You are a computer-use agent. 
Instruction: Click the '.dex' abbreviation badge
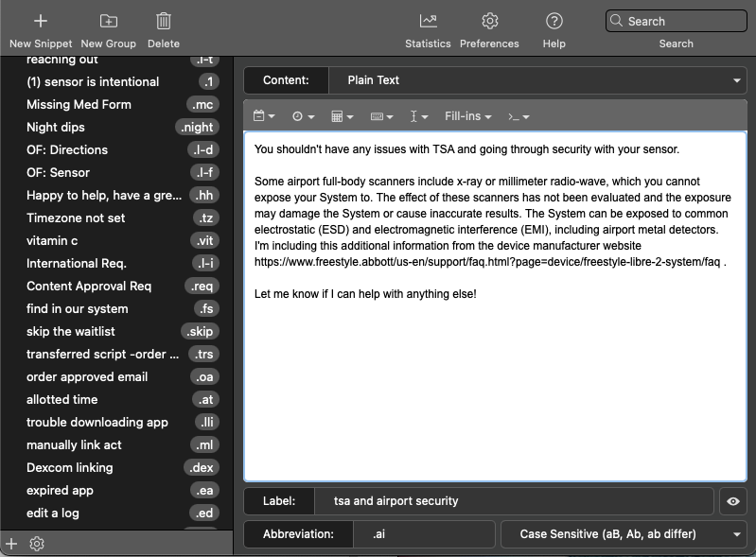(x=202, y=467)
